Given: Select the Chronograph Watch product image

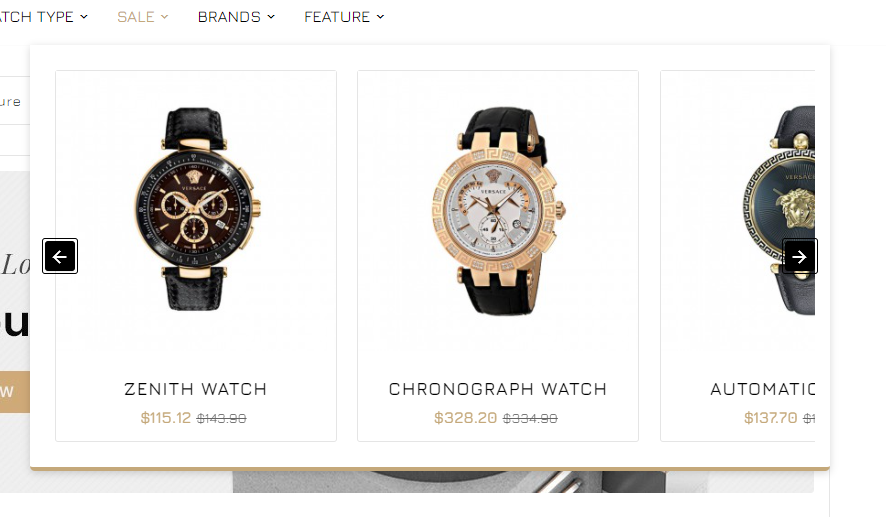Looking at the screenshot, I should click(x=498, y=209).
